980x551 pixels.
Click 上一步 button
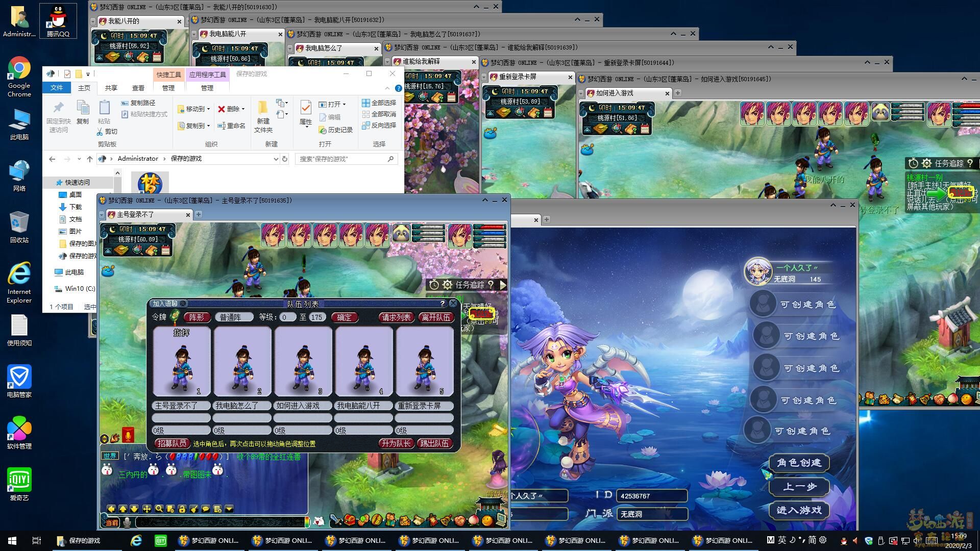(x=799, y=487)
